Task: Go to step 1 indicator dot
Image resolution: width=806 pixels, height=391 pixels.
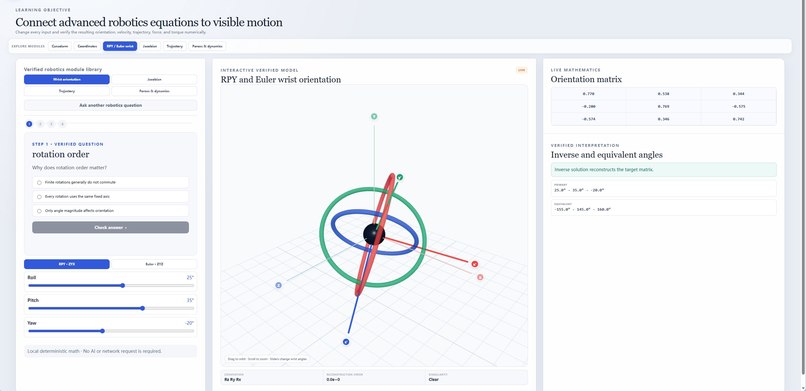Action: [x=29, y=124]
